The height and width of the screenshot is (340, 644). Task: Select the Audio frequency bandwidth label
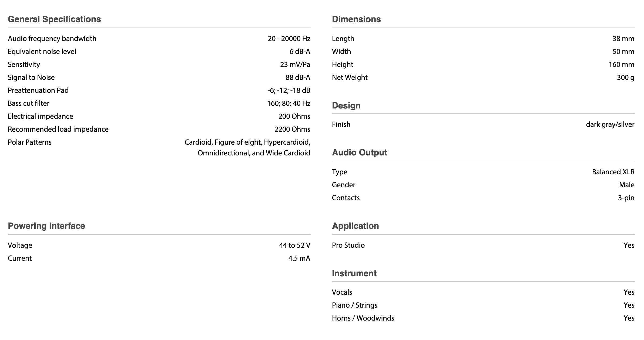[52, 39]
